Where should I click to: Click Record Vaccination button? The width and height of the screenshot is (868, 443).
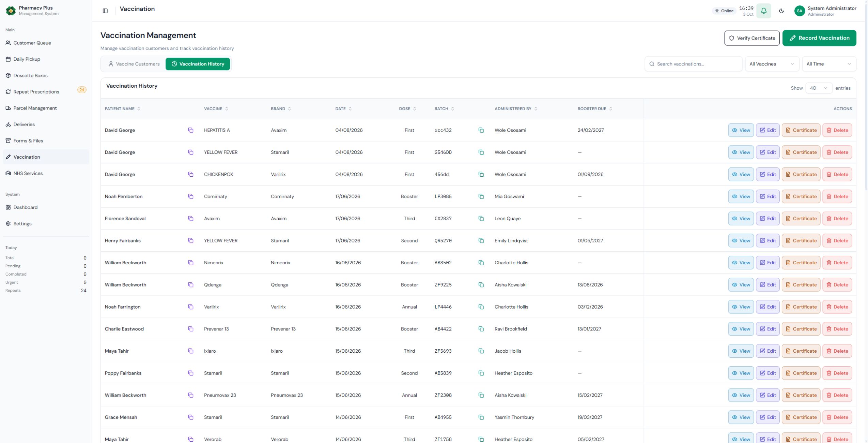click(x=819, y=38)
